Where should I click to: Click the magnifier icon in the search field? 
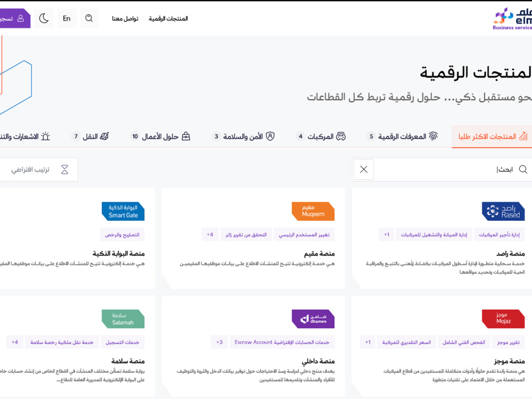click(x=523, y=169)
